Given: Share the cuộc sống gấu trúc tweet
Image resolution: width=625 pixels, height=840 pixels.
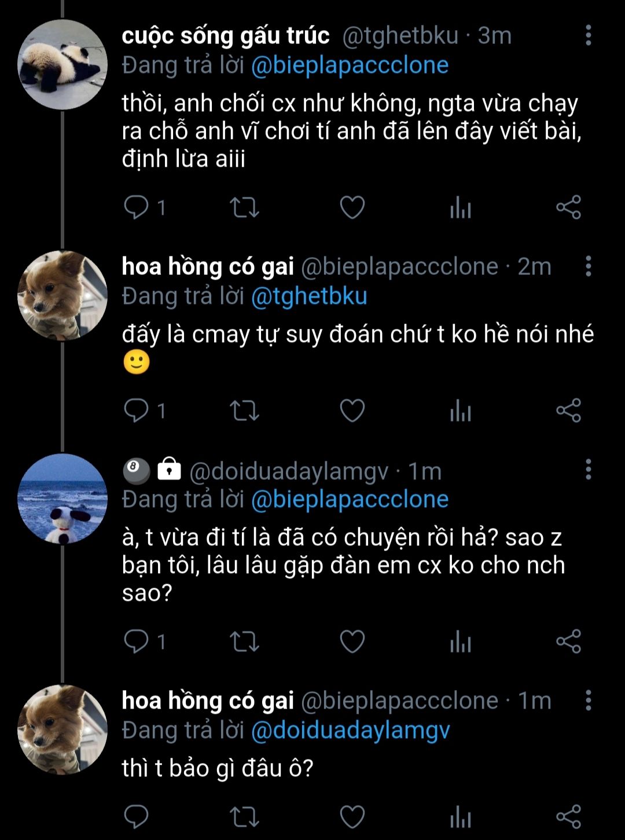Looking at the screenshot, I should point(568,207).
